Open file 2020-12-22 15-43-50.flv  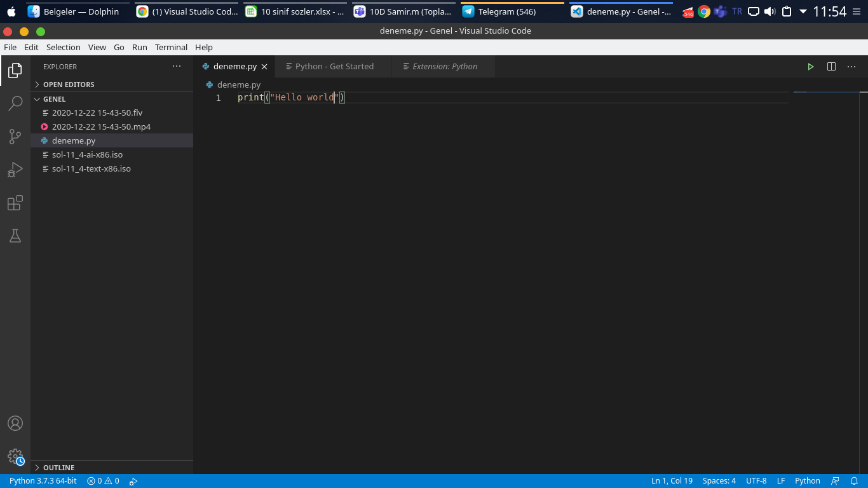[x=112, y=112]
